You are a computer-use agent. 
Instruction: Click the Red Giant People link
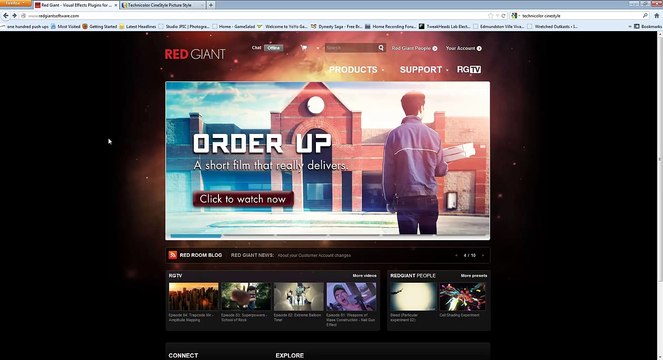click(x=411, y=48)
